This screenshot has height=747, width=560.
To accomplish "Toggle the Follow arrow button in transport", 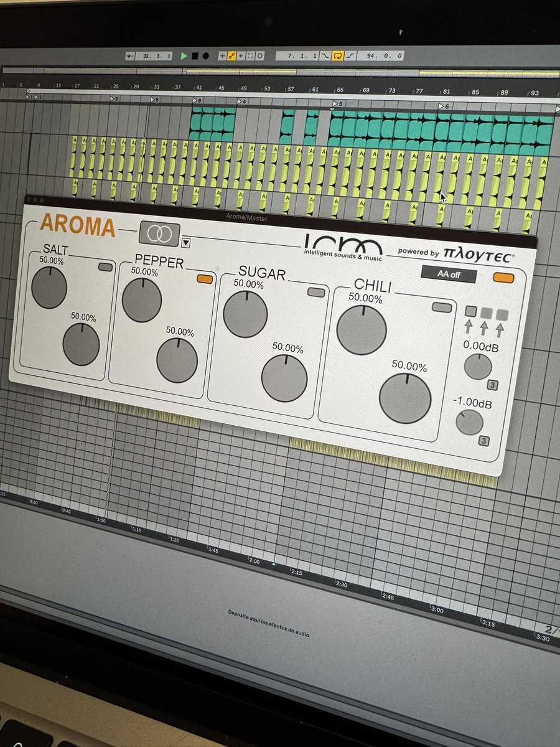I will tap(129, 55).
